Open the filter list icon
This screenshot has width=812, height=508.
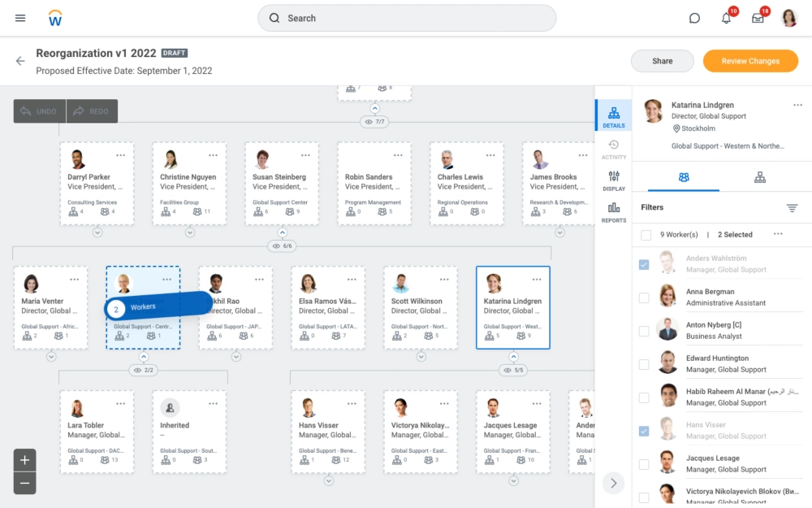(792, 208)
